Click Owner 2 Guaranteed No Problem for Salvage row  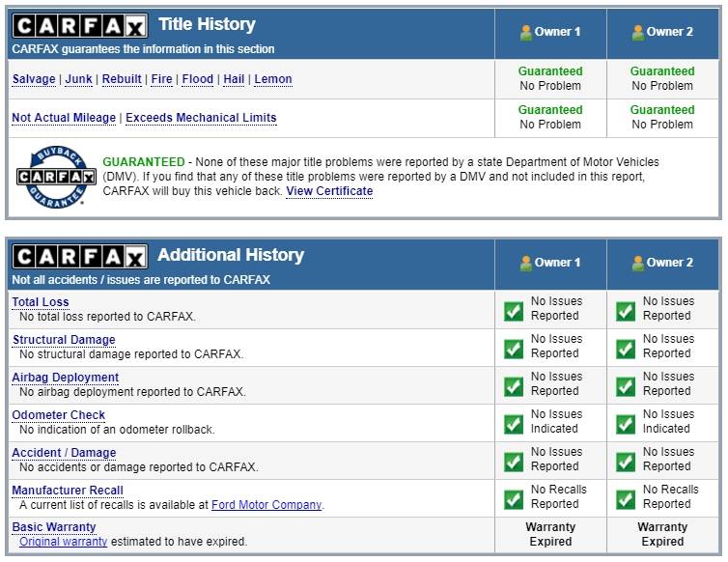click(662, 78)
